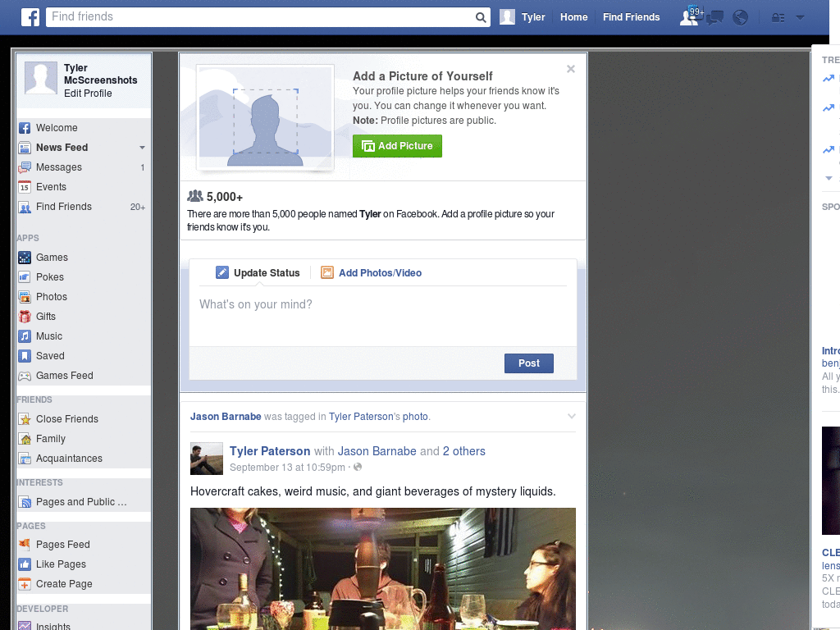Click the Games Feed controller icon
840x630 pixels.
pos(25,376)
